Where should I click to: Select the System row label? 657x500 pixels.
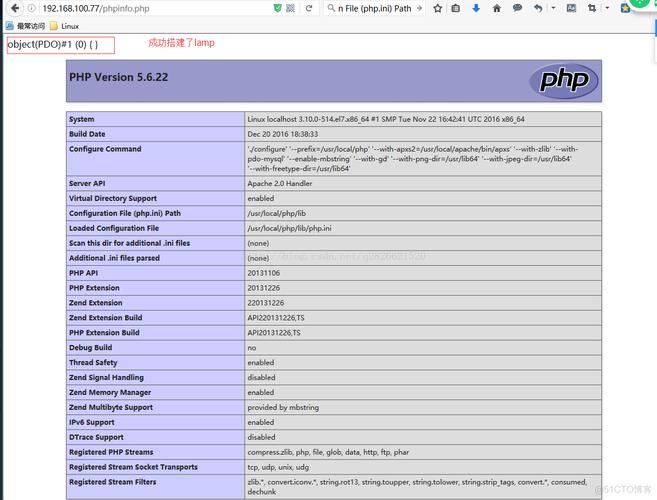coord(82,119)
